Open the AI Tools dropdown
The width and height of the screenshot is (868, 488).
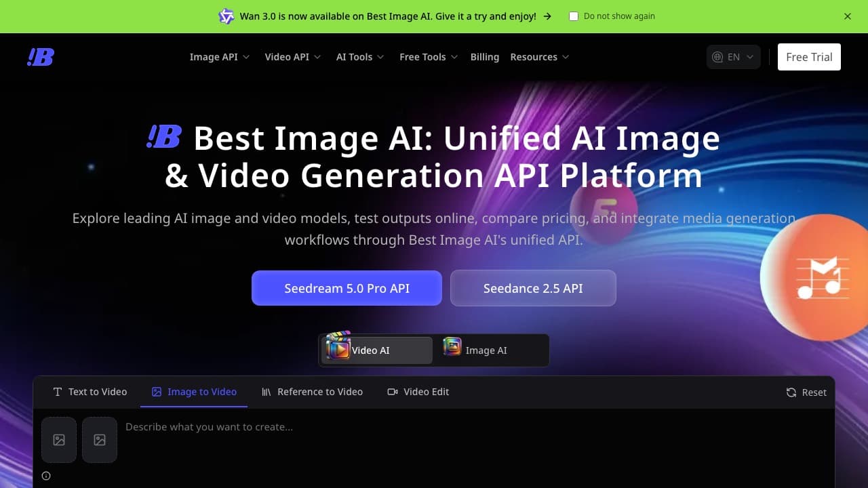tap(360, 57)
